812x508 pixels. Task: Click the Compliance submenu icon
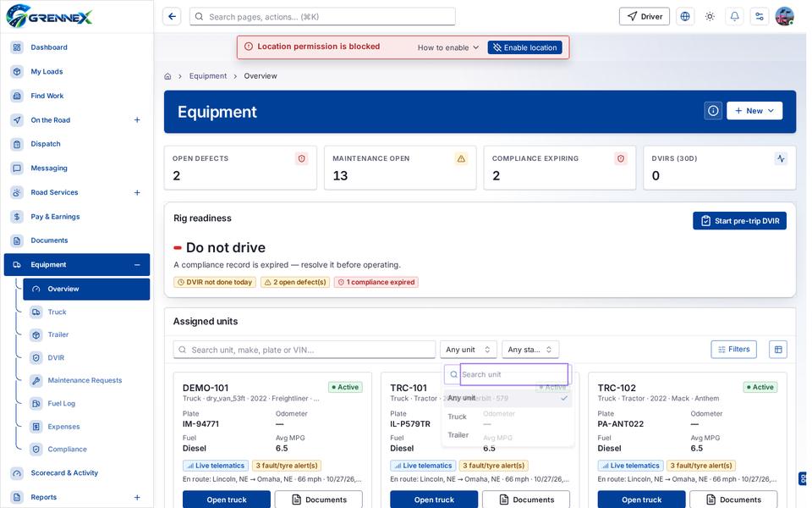pos(36,450)
